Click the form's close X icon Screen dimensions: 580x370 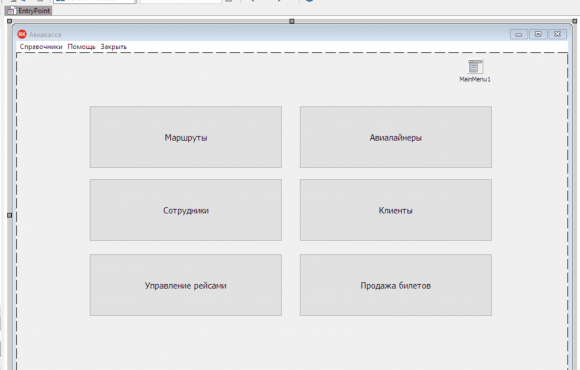557,34
